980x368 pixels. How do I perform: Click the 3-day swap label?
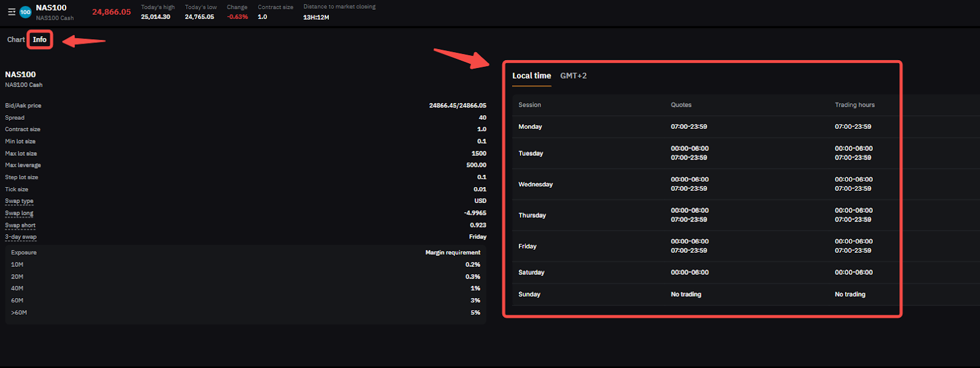click(21, 237)
